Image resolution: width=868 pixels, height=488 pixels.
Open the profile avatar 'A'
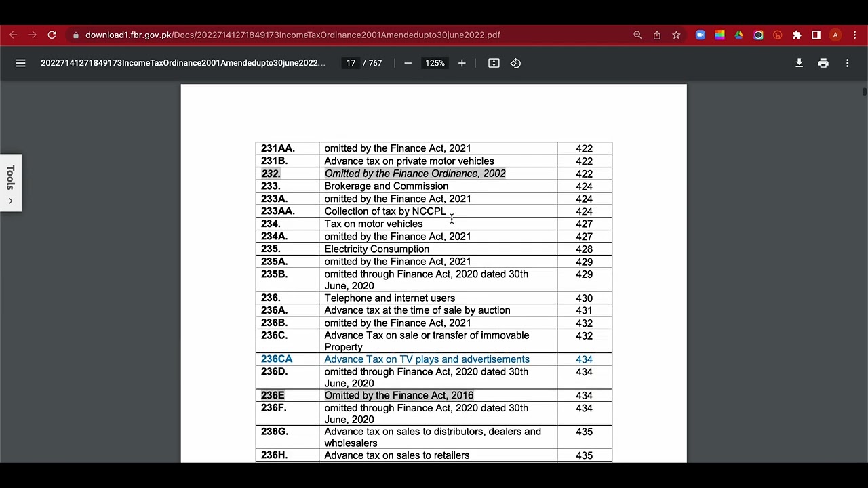[x=835, y=35]
